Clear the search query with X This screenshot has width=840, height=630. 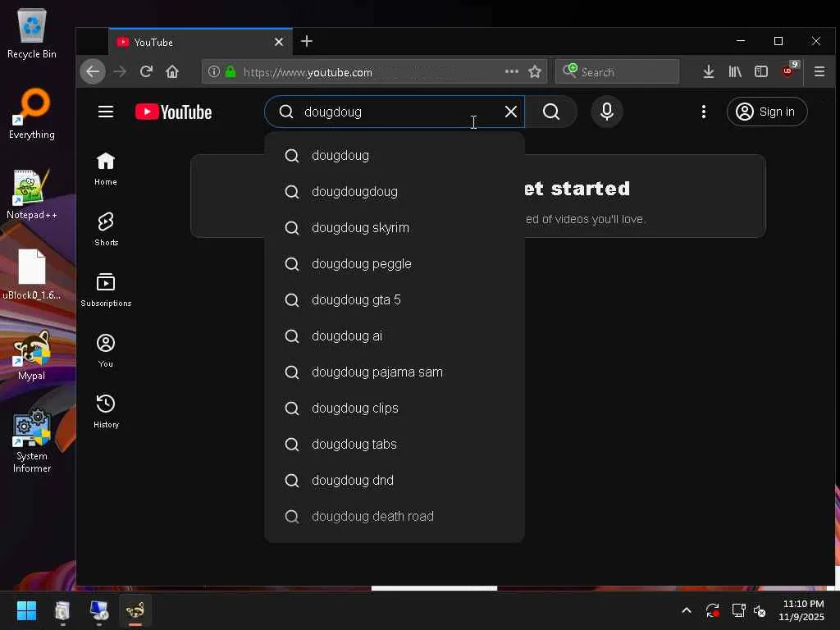(x=510, y=112)
